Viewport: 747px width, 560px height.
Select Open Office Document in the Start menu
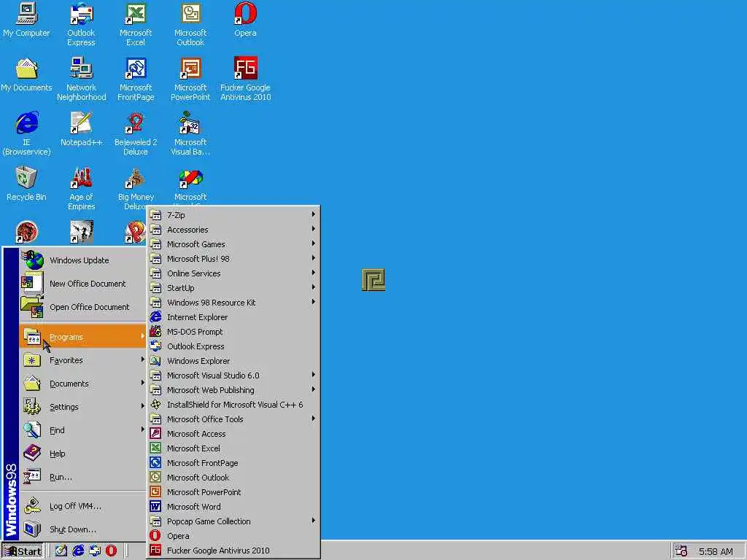coord(82,307)
